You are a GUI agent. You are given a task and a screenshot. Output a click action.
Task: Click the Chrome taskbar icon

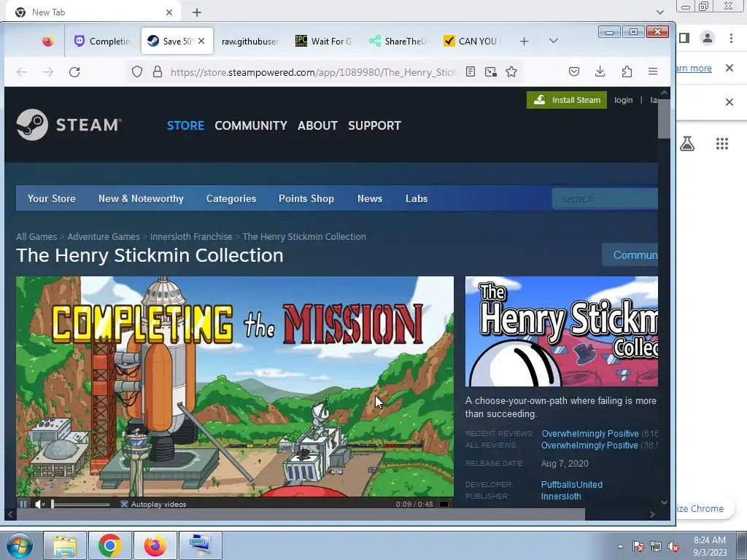110,545
